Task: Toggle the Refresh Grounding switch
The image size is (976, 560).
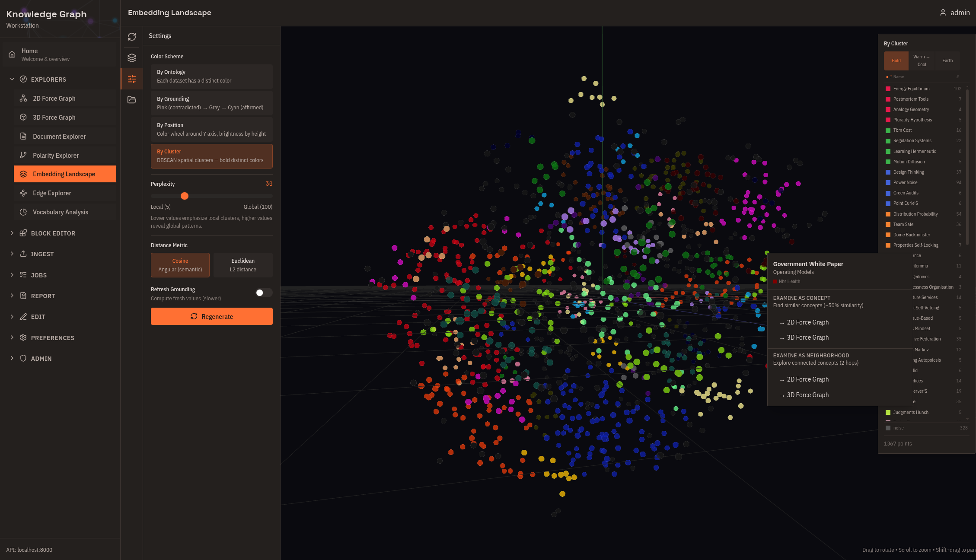Action: click(x=264, y=293)
